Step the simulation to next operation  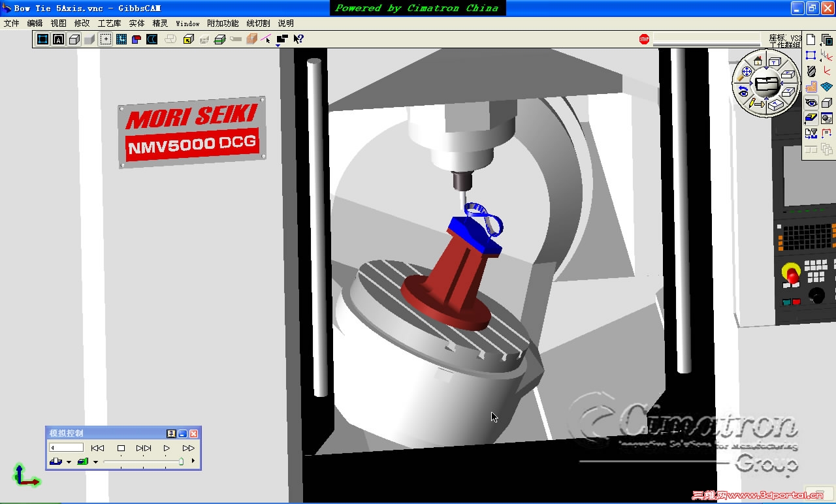click(x=144, y=449)
